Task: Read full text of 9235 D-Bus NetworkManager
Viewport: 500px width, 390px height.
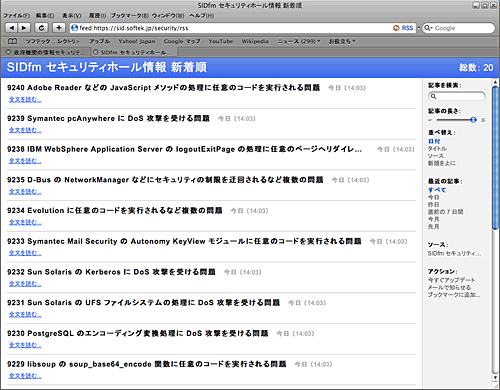Action: point(25,191)
